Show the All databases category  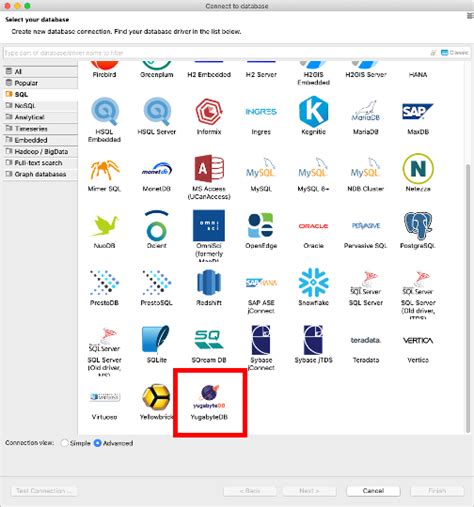click(x=41, y=71)
